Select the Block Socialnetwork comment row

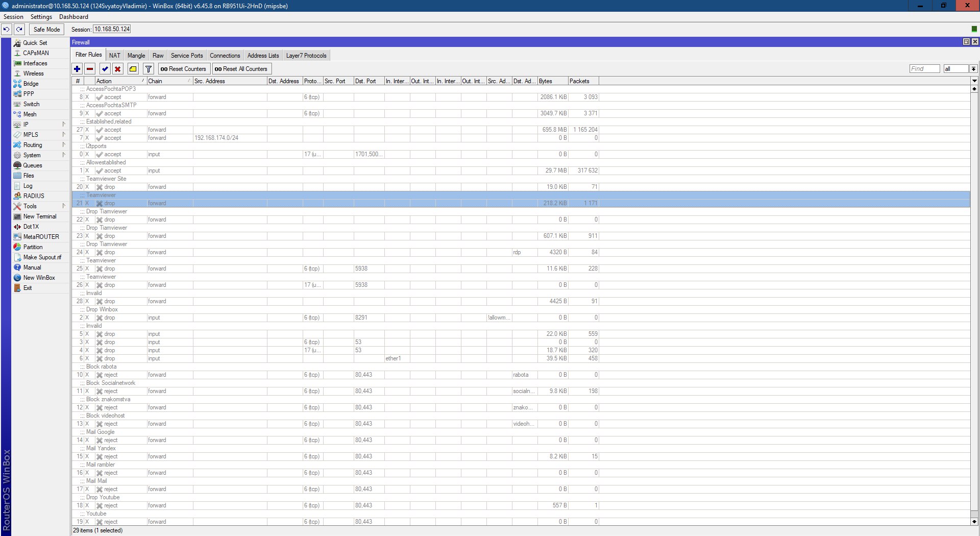(521, 383)
